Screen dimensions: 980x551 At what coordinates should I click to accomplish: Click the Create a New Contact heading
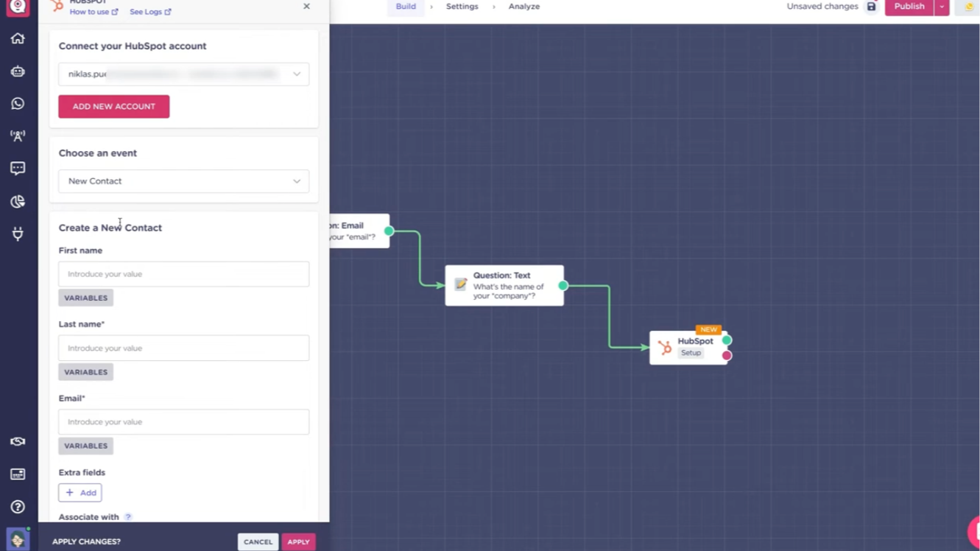(x=110, y=228)
